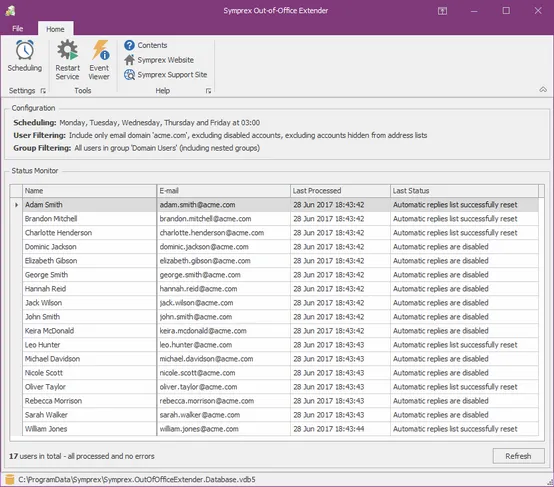Viewport: 554px width, 487px height.
Task: Open the Scheduling settings clock icon
Action: point(24,50)
